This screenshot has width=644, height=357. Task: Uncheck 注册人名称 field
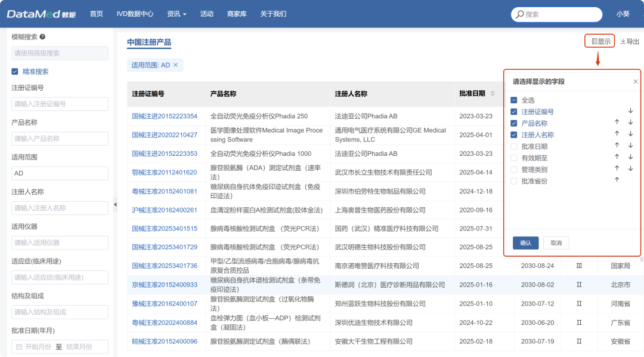click(x=514, y=134)
